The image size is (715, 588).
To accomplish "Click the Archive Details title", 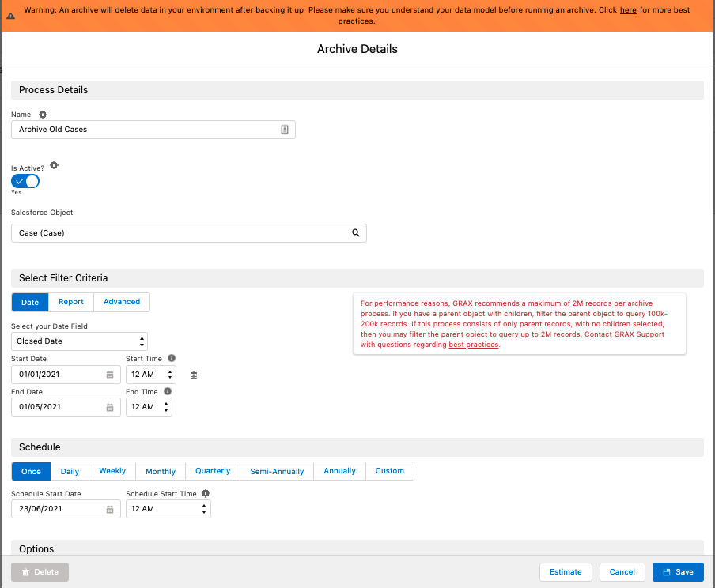I will coord(357,49).
